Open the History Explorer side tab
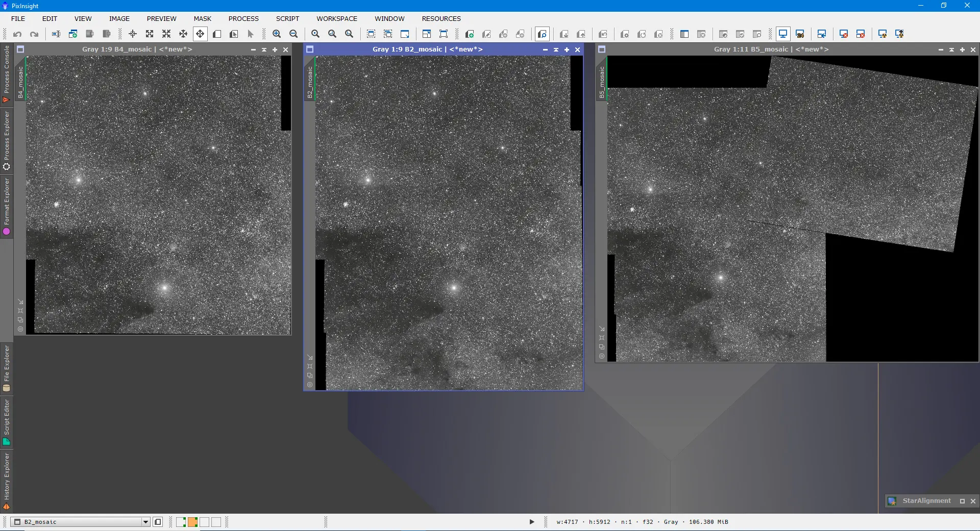The width and height of the screenshot is (980, 531). pos(6,481)
